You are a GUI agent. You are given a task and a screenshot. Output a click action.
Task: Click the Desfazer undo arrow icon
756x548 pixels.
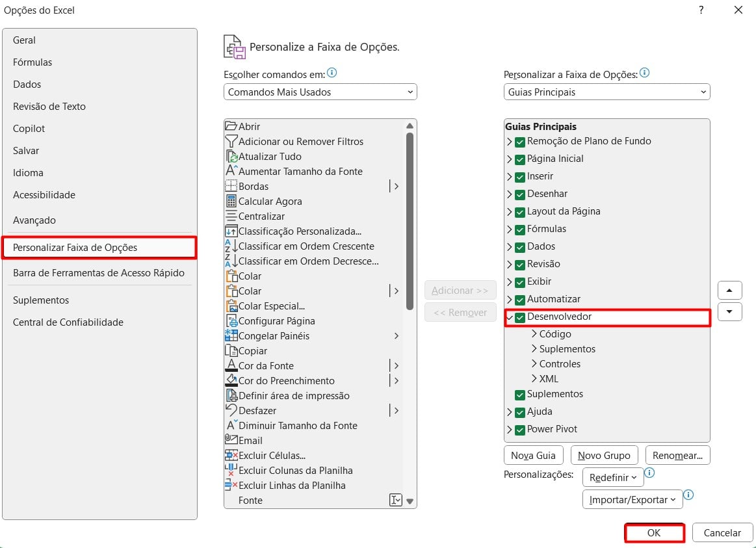click(231, 411)
